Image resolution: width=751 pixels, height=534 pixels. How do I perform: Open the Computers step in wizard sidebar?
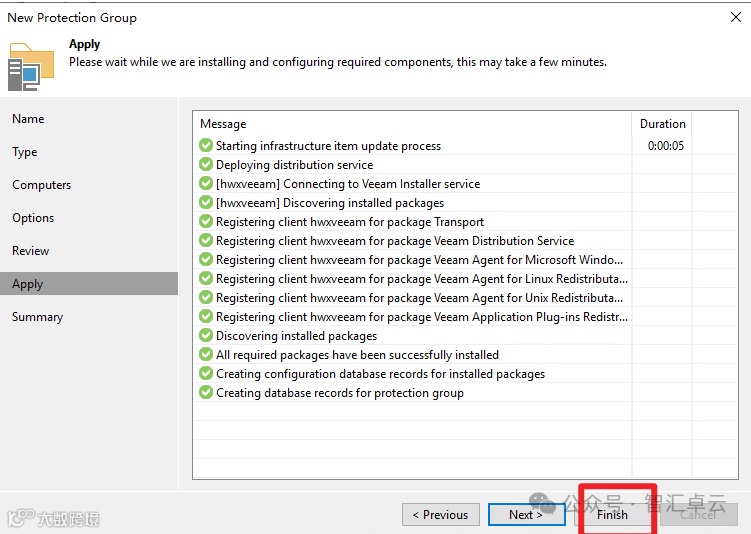(42, 185)
